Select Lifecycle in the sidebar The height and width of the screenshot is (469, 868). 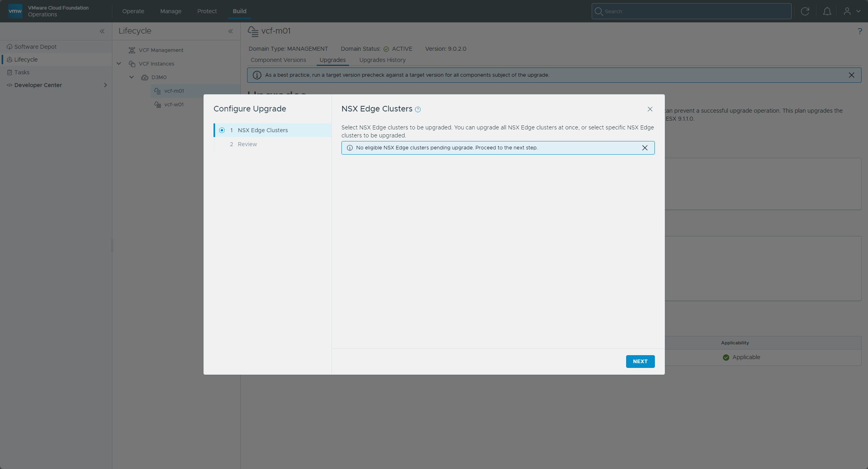click(56, 60)
